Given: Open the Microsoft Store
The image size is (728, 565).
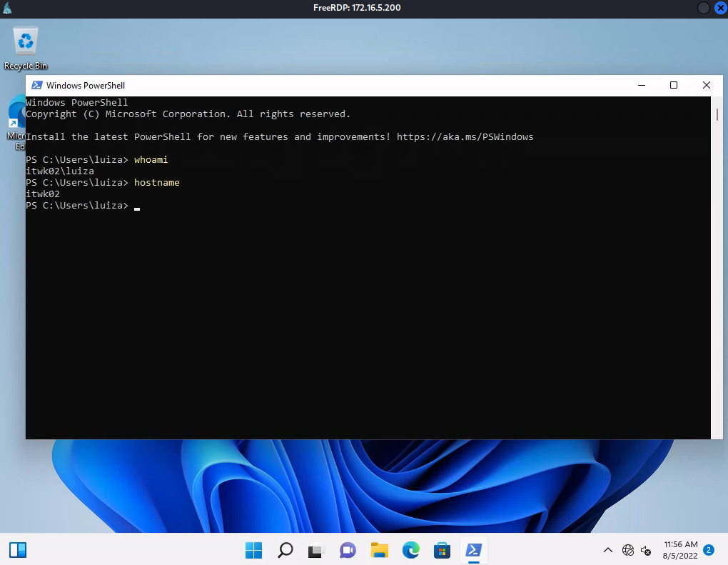Looking at the screenshot, I should pos(443,550).
